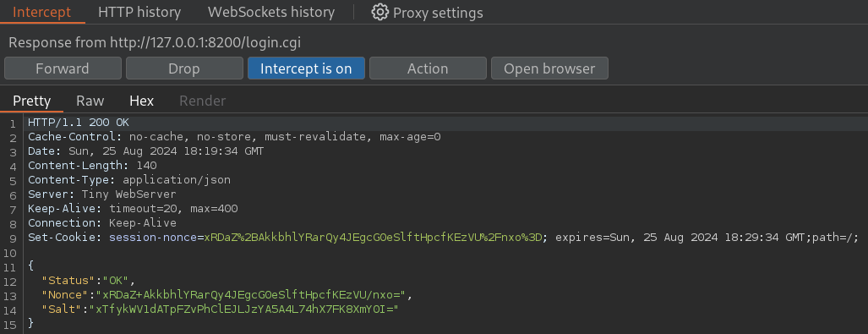Toggle the Intercept is on button
The image size is (868, 334).
(306, 68)
